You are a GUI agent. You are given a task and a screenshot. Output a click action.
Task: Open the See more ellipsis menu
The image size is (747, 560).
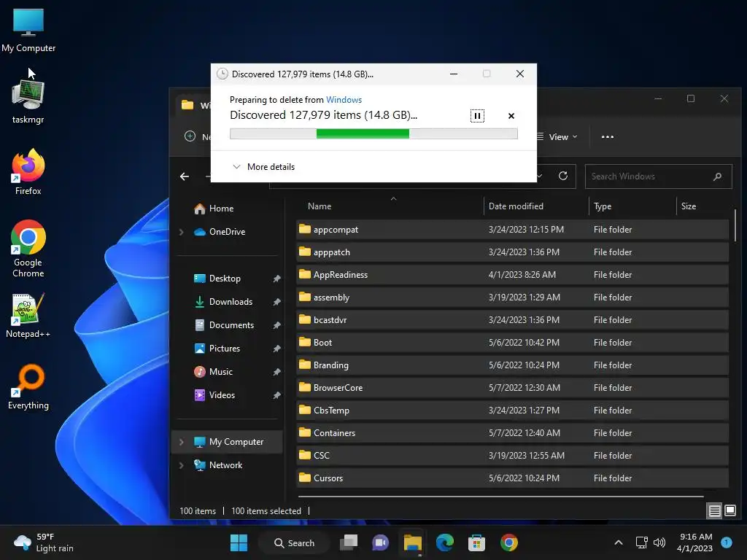607,136
